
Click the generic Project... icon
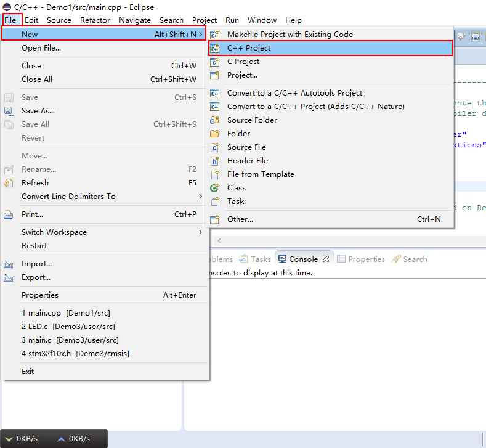pyautogui.click(x=214, y=75)
